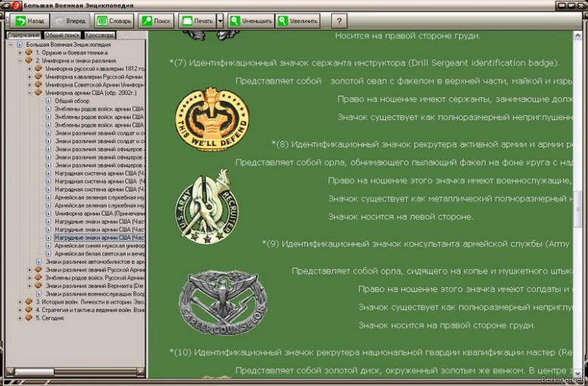
Task: Zoom out with the Уменьшить button
Action: point(251,21)
